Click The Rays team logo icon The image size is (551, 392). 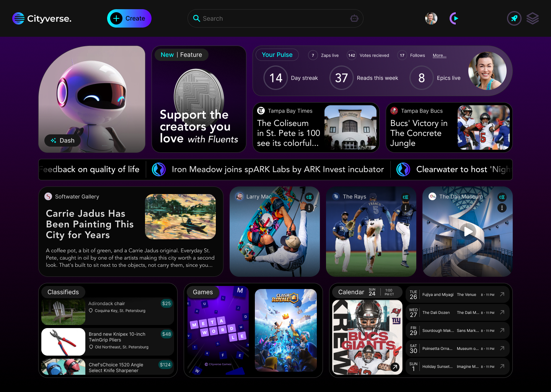pos(336,196)
